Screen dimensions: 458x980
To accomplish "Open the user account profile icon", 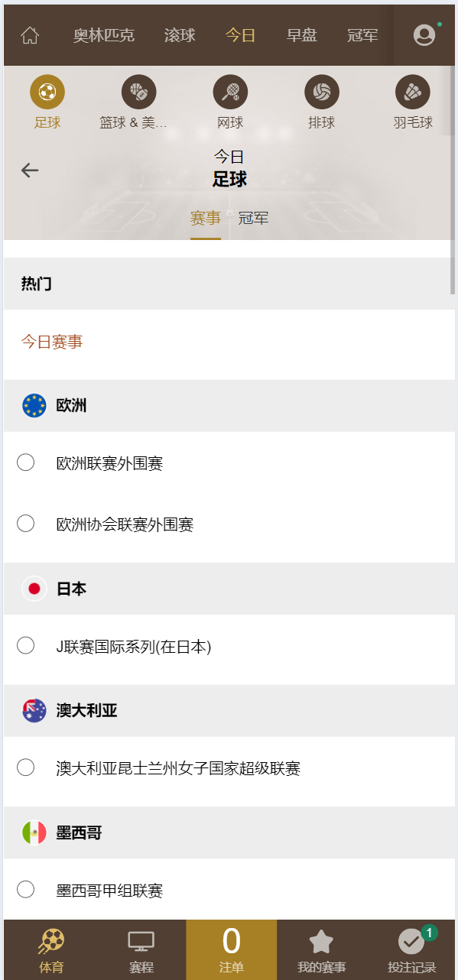I will 424,35.
